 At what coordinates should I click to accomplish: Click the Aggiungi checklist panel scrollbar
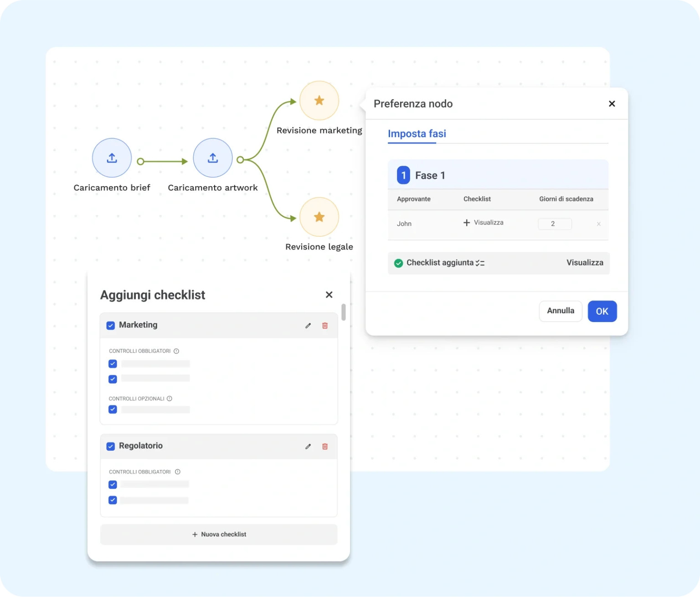(344, 312)
